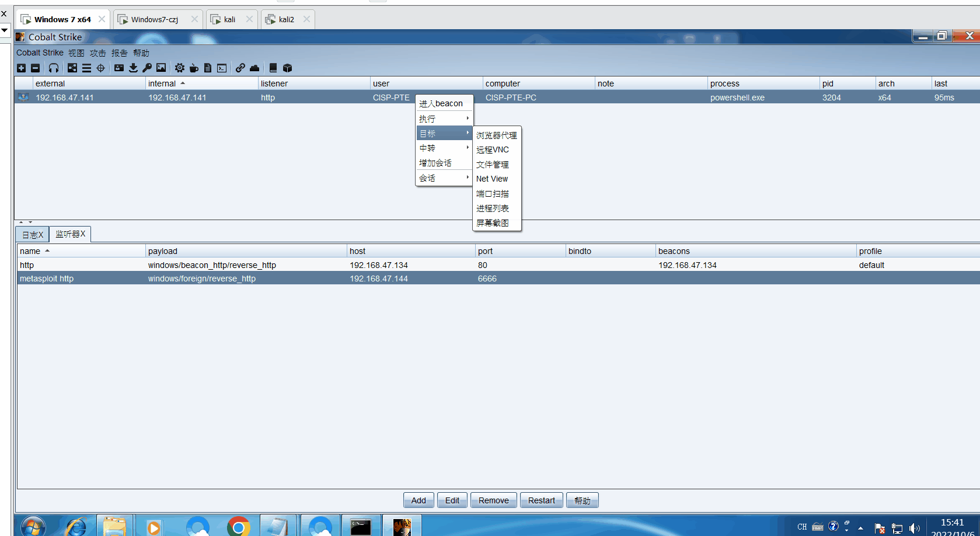The height and width of the screenshot is (536, 980).
Task: Sort listeners by the payload column header
Action: coord(246,251)
